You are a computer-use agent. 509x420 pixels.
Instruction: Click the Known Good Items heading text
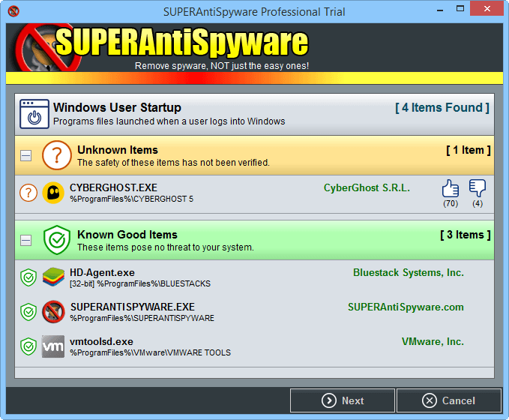pyautogui.click(x=127, y=235)
